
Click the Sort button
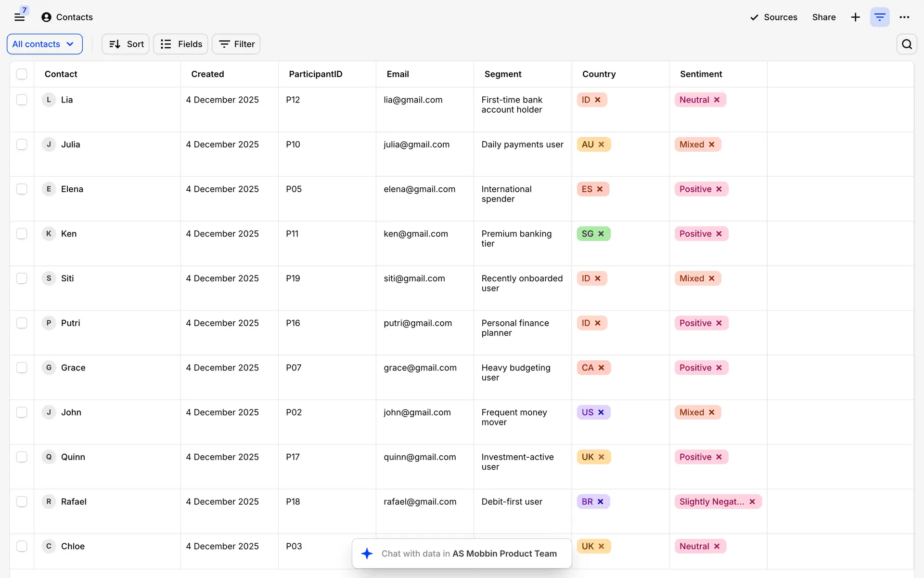(126, 44)
